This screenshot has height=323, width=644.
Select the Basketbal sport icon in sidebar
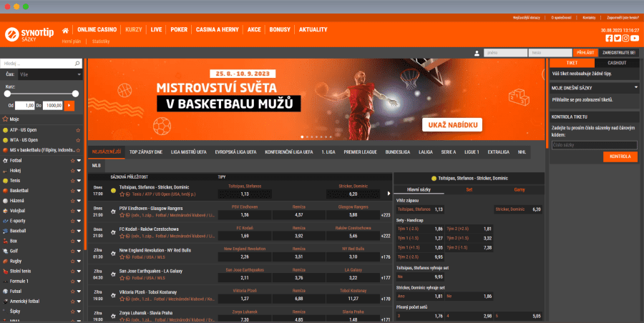point(5,191)
